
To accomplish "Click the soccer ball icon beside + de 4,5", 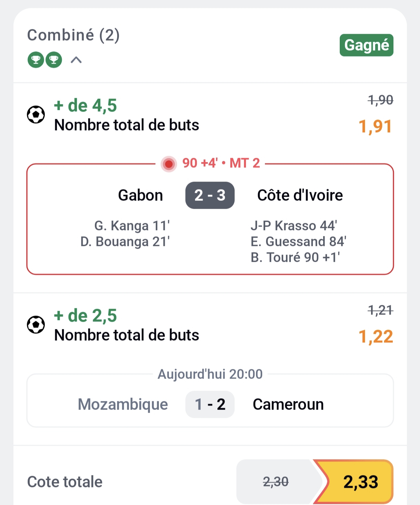I will 36,115.
